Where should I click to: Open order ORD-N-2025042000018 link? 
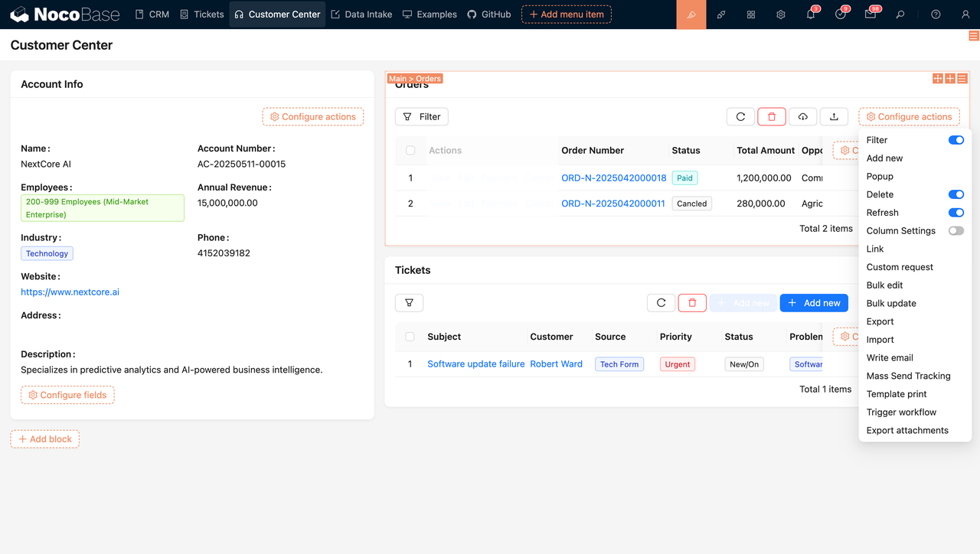tap(614, 178)
